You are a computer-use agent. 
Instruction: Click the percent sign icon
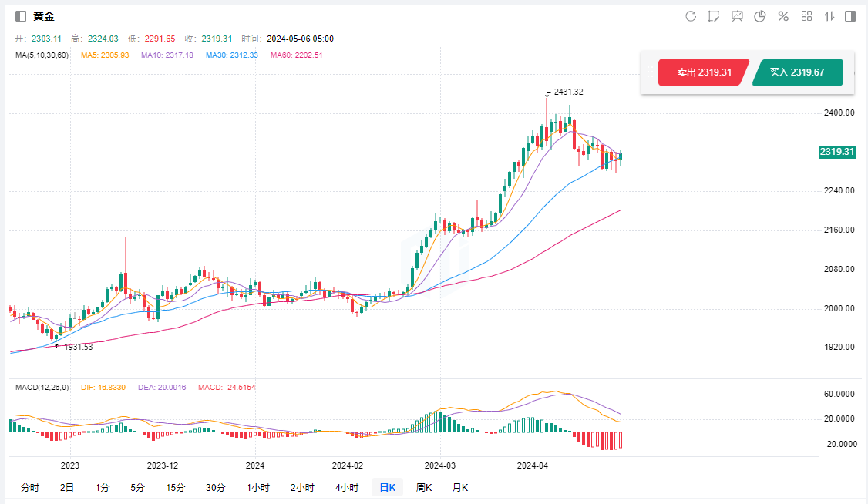coord(783,16)
